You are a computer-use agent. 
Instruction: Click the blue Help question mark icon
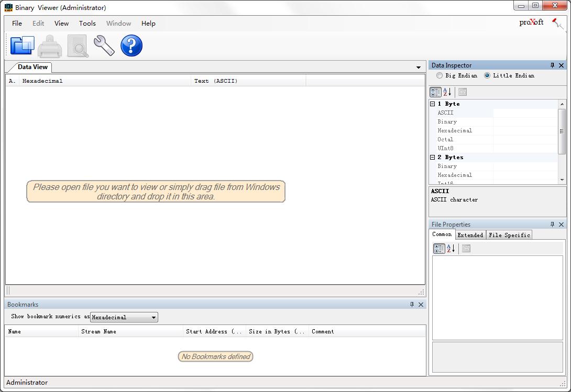pyautogui.click(x=131, y=46)
